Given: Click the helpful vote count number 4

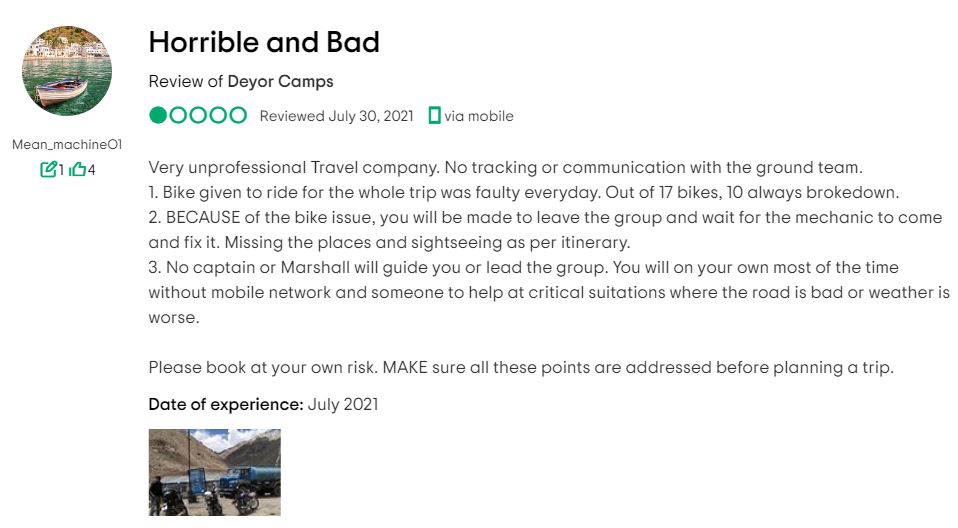Looking at the screenshot, I should 91,170.
